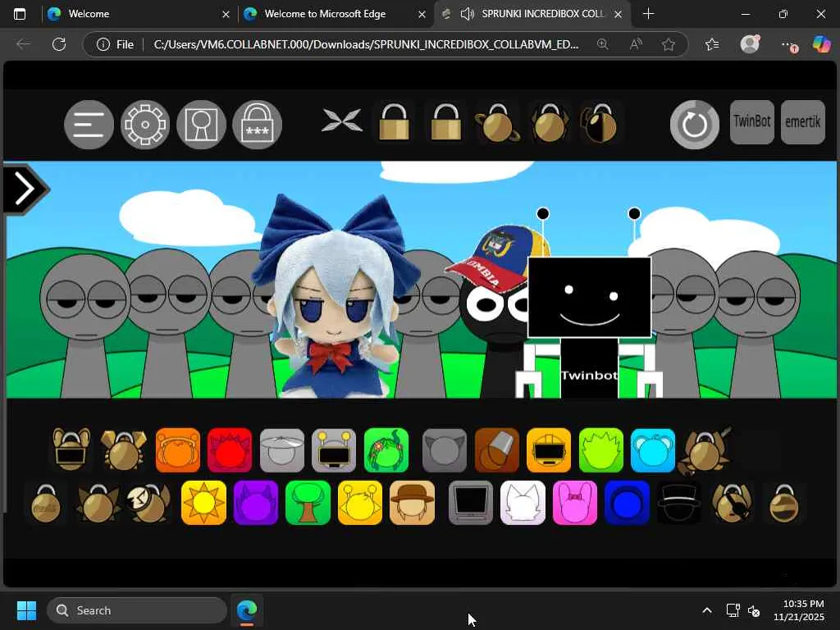Click the crossed blades bonus icon

342,120
